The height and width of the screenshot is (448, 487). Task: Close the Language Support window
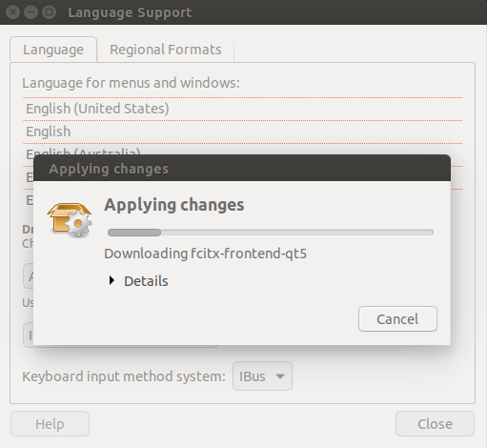coord(13,12)
